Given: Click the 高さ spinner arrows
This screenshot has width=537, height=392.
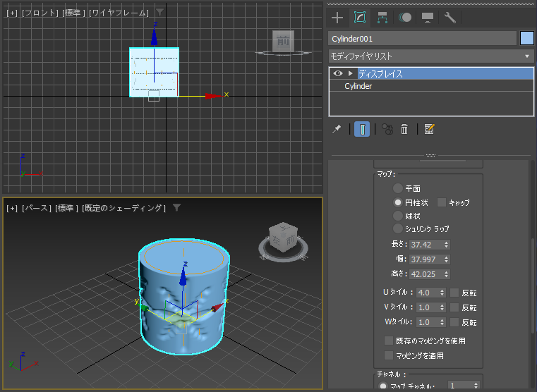Looking at the screenshot, I should (x=446, y=274).
